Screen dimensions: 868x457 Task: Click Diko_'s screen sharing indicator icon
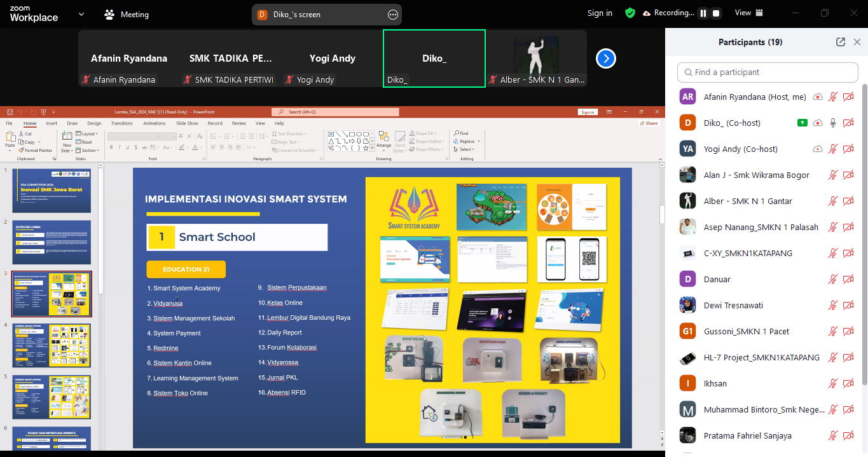[803, 123]
